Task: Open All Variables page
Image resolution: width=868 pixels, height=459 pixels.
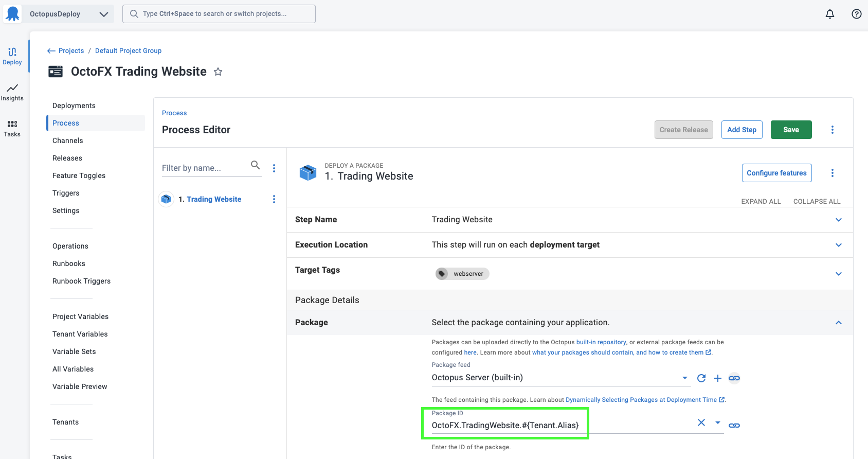Action: [x=73, y=369]
